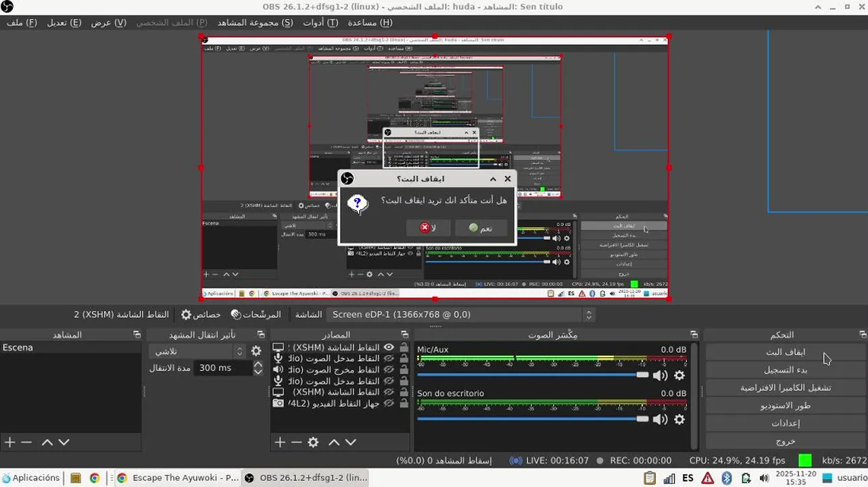The height and width of the screenshot is (487, 868).
Task: Open the عرض (V) menu
Action: coord(108,22)
